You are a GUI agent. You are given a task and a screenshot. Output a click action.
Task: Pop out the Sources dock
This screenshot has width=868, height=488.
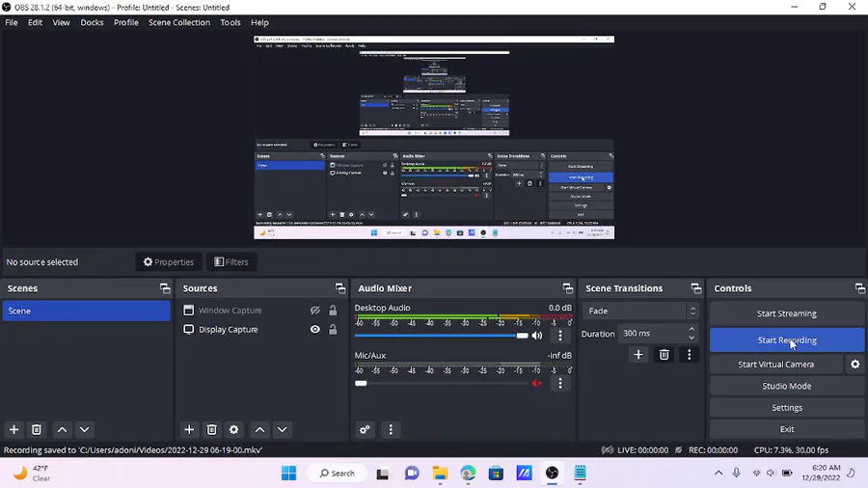coord(339,288)
